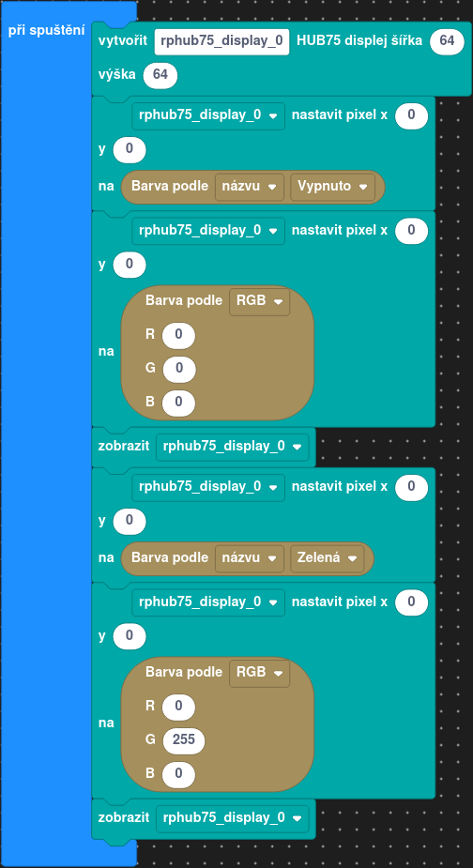
Task: Edit R value above G 255
Action: coord(178,707)
